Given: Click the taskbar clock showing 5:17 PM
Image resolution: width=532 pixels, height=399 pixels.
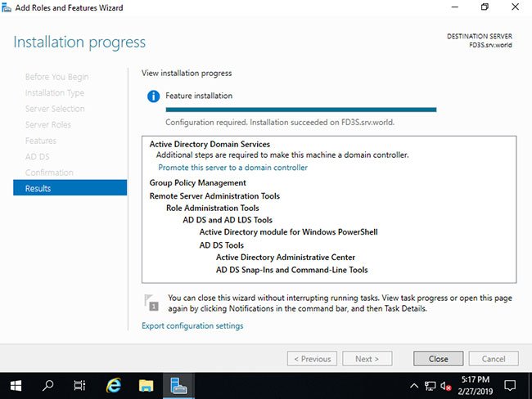Looking at the screenshot, I should tap(476, 386).
